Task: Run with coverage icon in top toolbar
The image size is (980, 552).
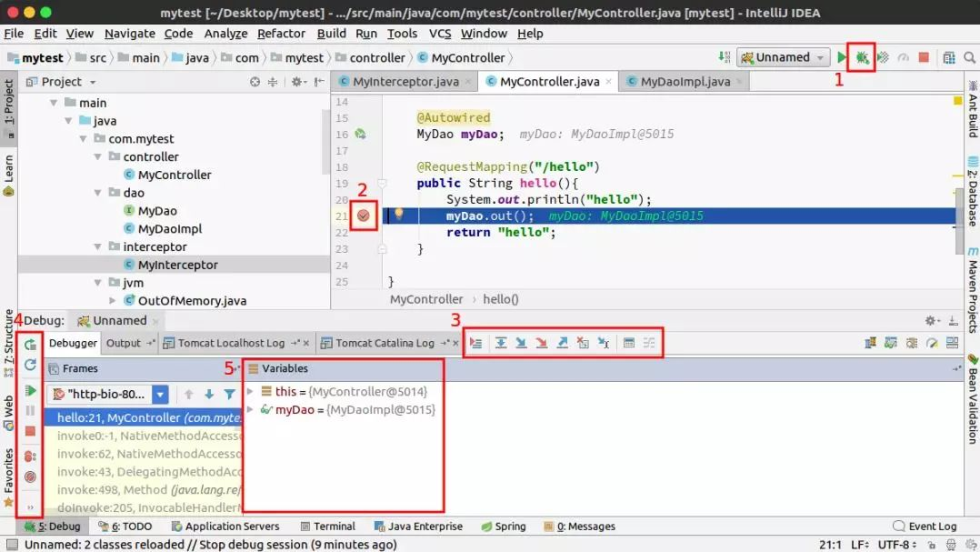Action: tap(883, 57)
